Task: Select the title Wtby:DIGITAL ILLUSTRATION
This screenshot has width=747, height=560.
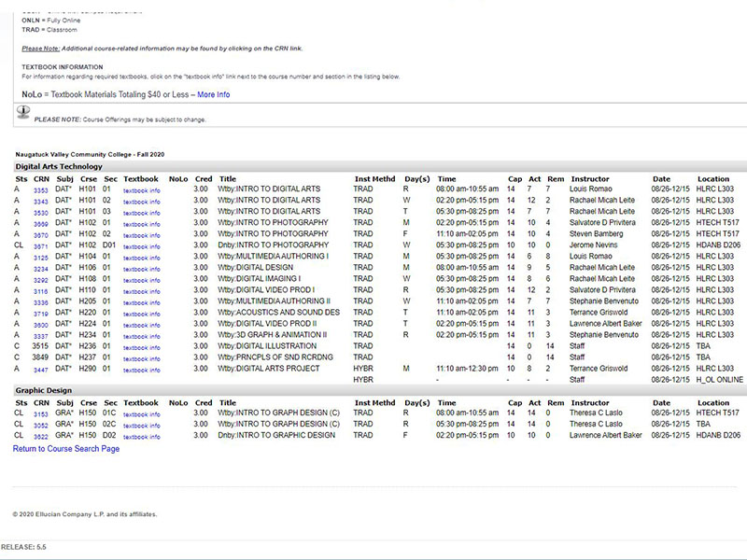Action: click(267, 345)
